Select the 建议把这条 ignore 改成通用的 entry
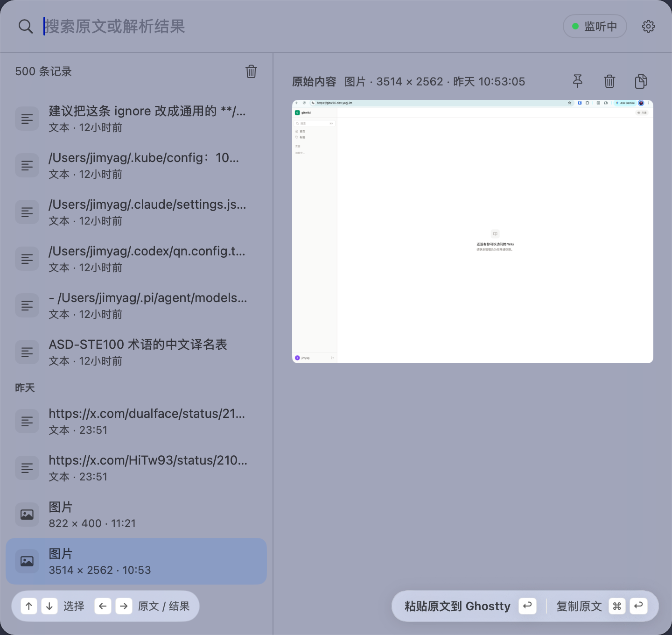This screenshot has width=672, height=635. [x=136, y=119]
